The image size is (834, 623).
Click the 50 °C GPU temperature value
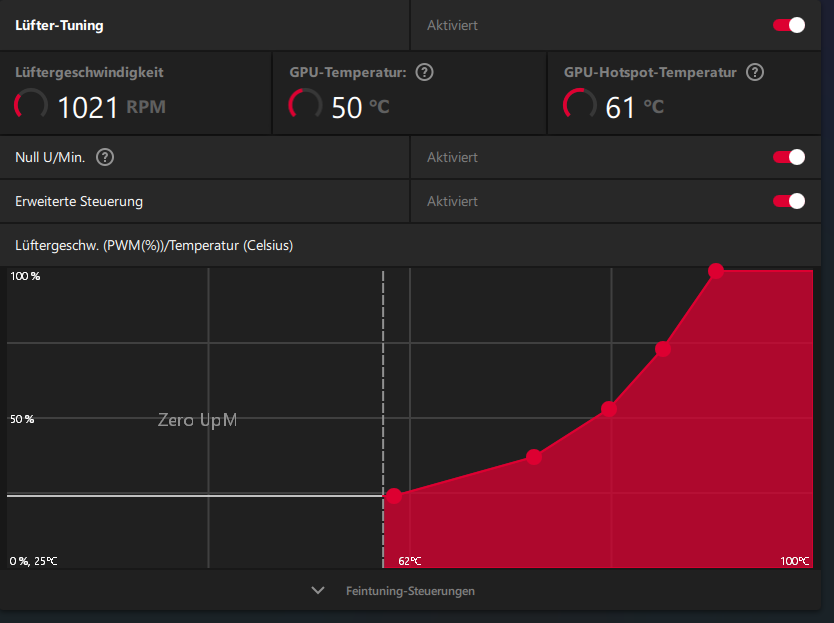click(360, 107)
